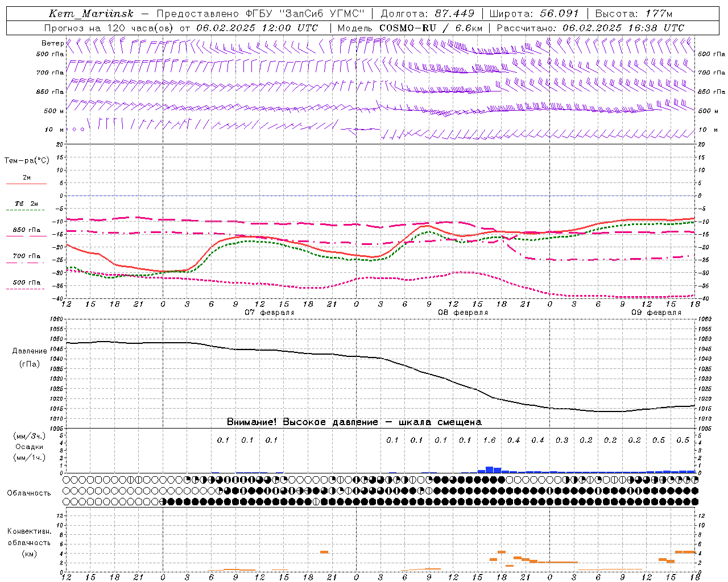The image size is (728, 582).
Task: Click the "(мм/3ч.)" unit label
Action: 30,436
